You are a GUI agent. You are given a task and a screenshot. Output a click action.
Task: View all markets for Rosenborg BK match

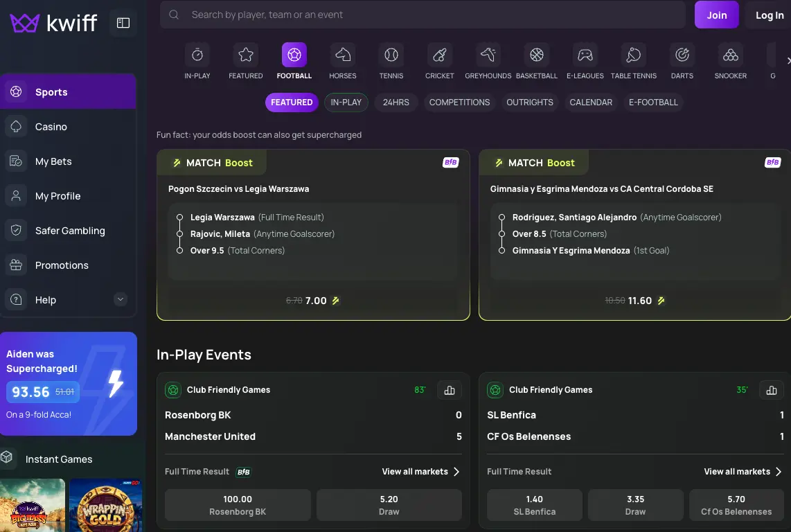(420, 472)
